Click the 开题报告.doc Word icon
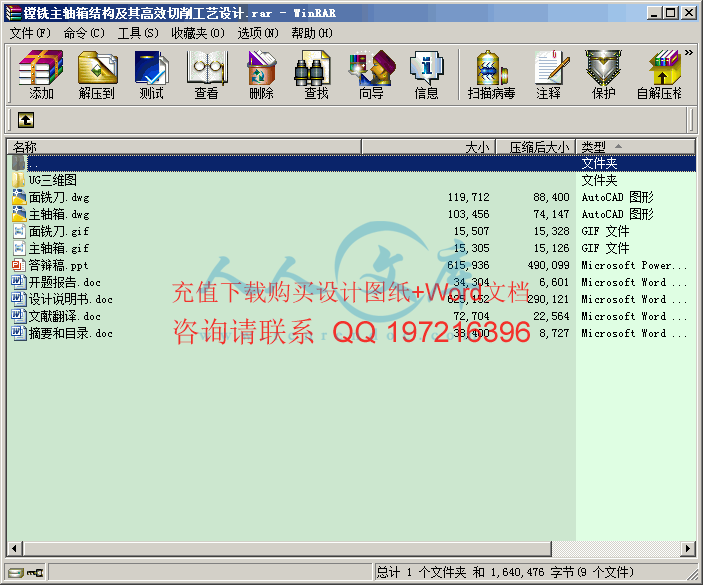This screenshot has width=703, height=585. point(18,282)
